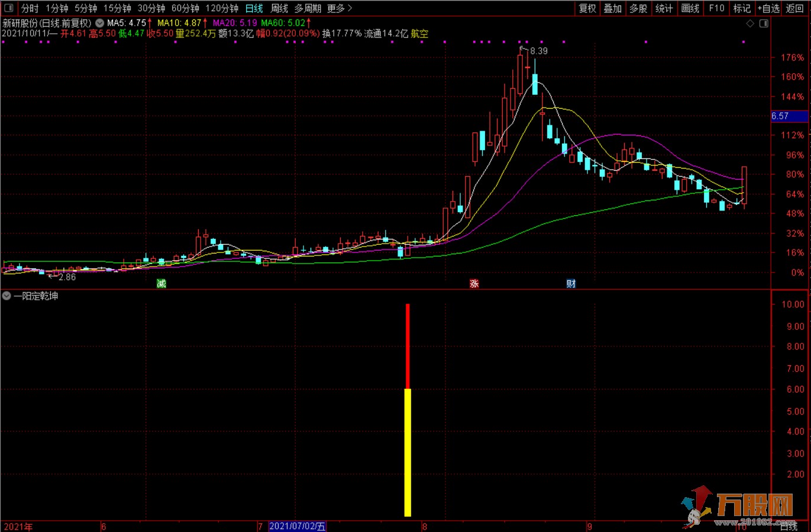Image resolution: width=811 pixels, height=532 pixels.
Task: Switch to the 120分钟 period
Action: (x=222, y=8)
